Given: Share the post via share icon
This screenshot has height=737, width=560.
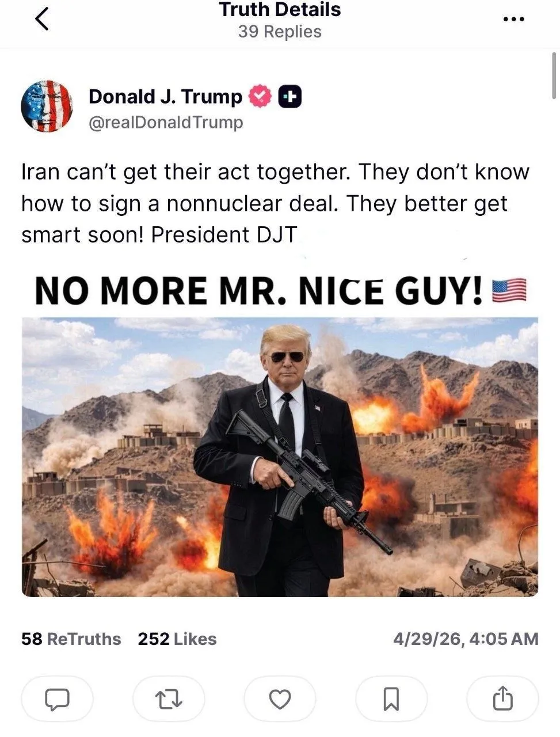Looking at the screenshot, I should point(502,698).
